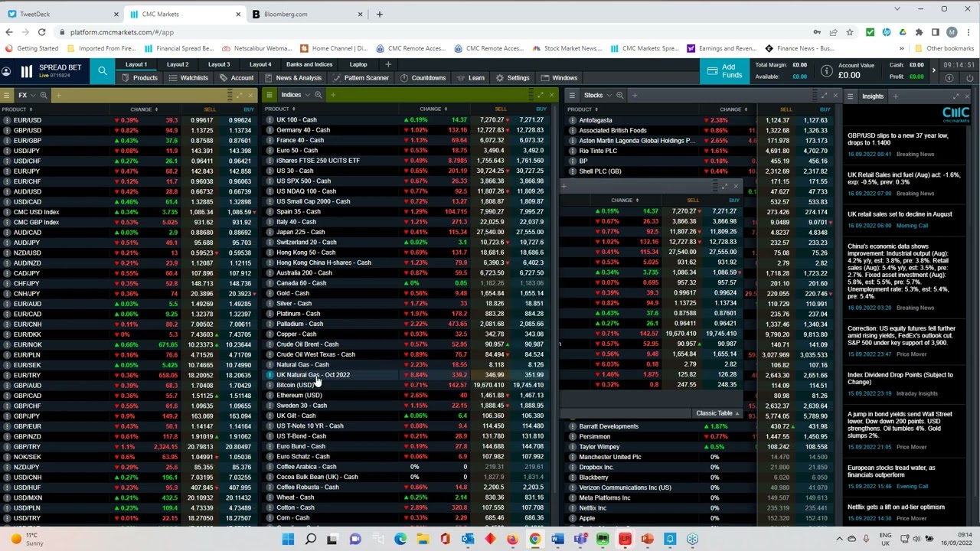Launch the Pattern Scanner

click(361, 78)
